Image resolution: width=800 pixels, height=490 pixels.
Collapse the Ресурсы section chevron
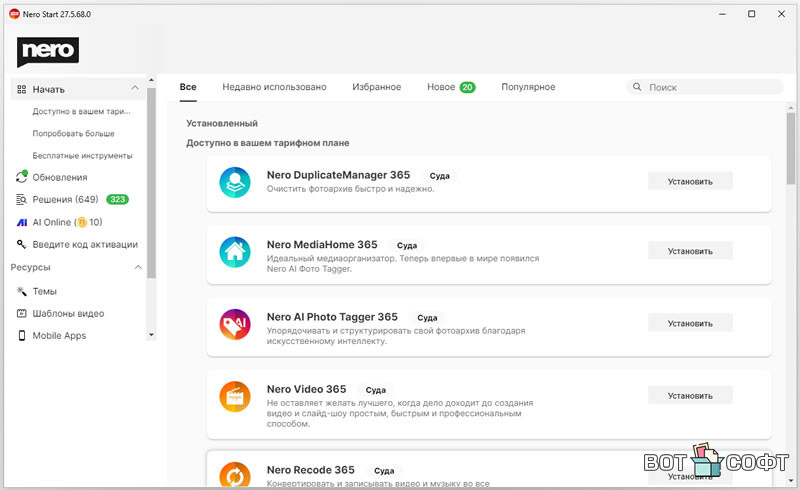point(138,267)
